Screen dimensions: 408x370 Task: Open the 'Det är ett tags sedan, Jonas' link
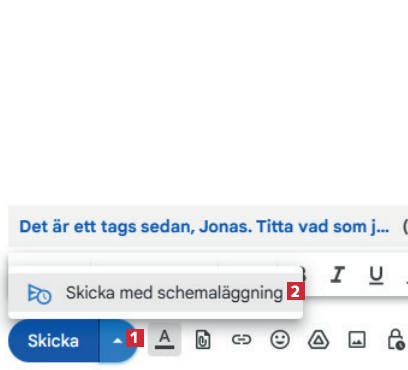(204, 227)
